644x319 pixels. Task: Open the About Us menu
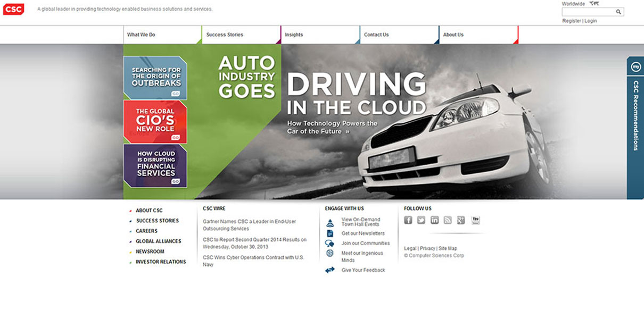(478, 35)
